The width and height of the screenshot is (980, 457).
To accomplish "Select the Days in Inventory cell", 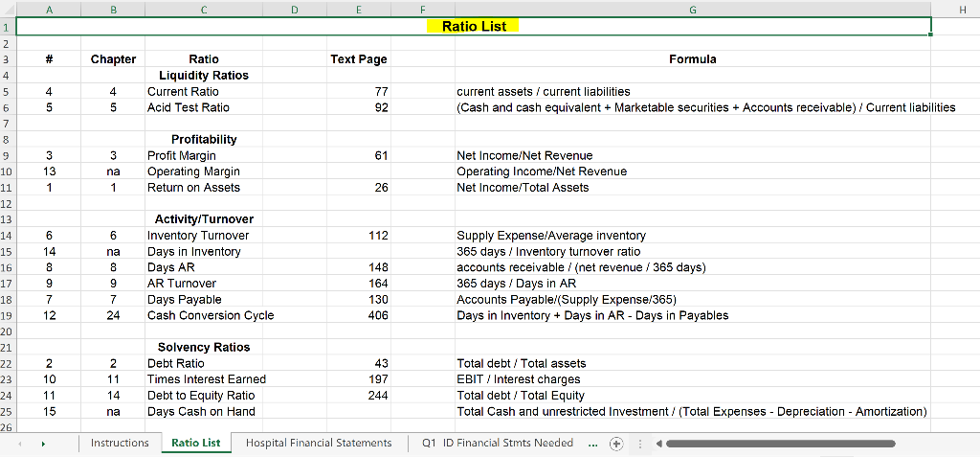I will [203, 252].
